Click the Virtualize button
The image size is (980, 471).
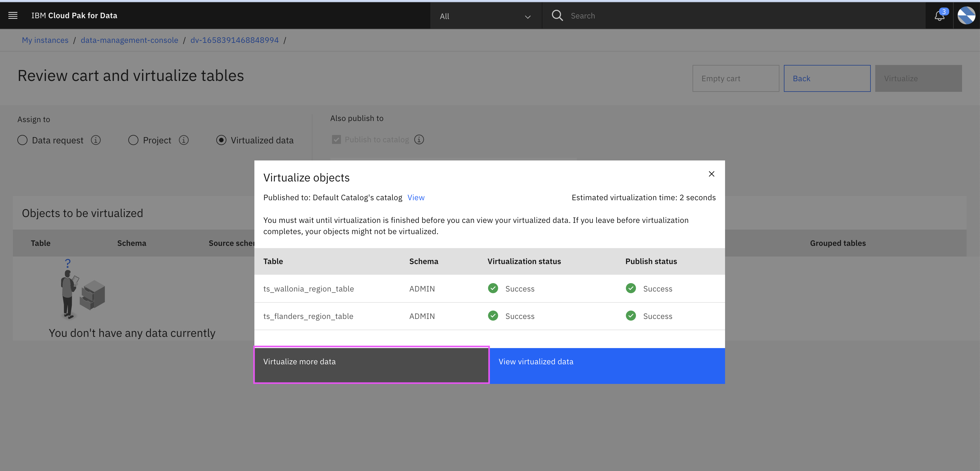[x=918, y=78]
